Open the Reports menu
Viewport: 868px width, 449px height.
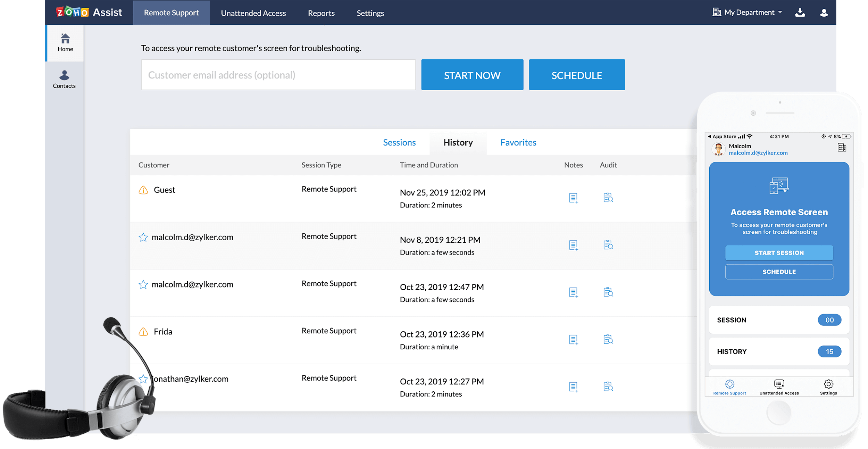click(x=321, y=13)
